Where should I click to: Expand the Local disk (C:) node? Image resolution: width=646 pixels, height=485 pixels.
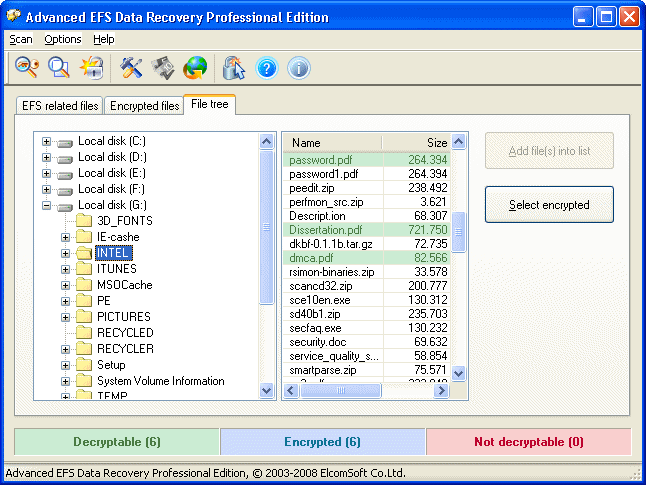point(46,141)
